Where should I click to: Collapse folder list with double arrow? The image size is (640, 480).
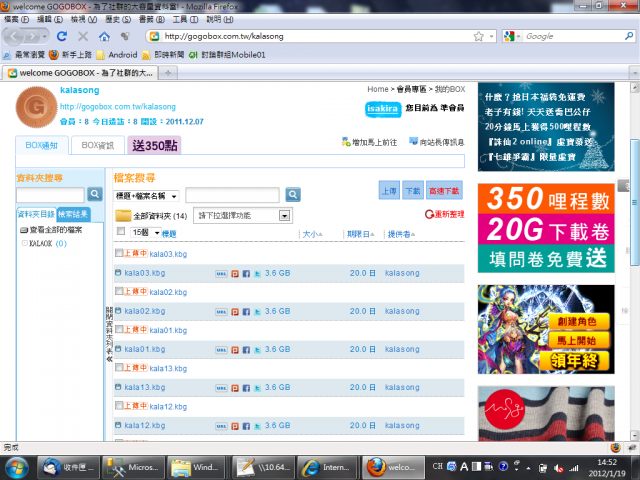[x=109, y=359]
